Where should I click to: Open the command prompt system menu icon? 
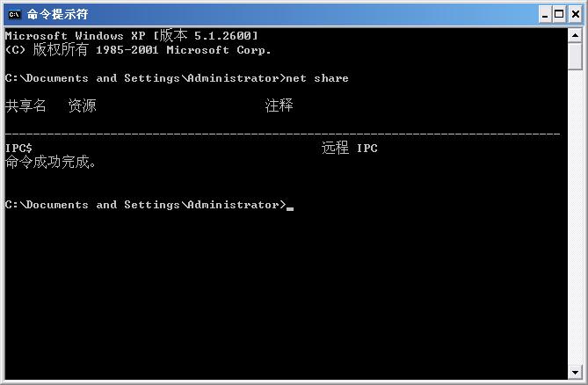14,14
